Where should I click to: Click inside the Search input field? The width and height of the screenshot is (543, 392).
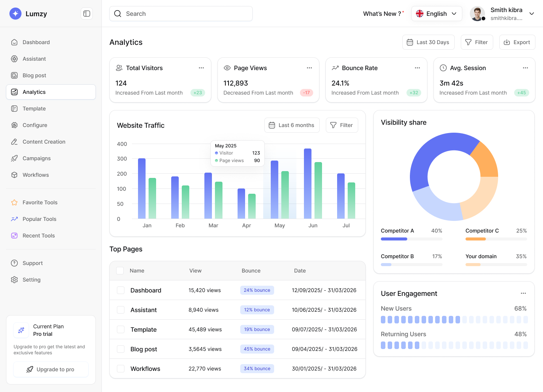pos(181,14)
